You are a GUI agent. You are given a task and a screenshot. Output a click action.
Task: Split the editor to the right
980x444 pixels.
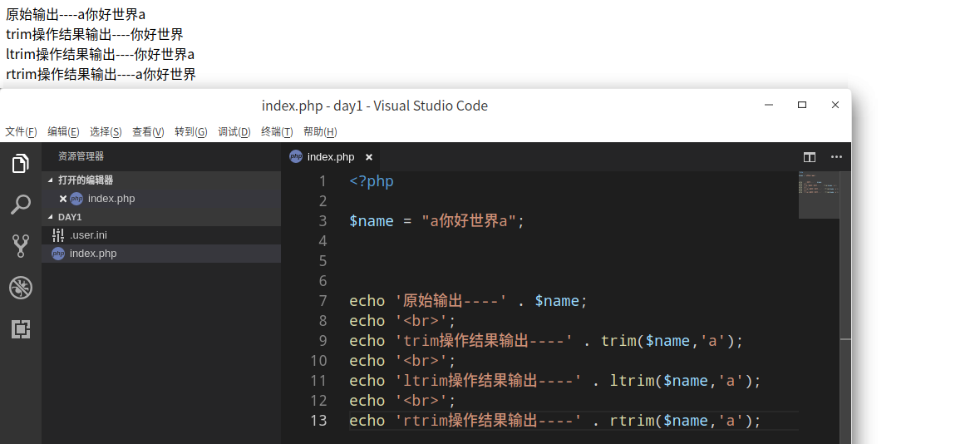[810, 157]
